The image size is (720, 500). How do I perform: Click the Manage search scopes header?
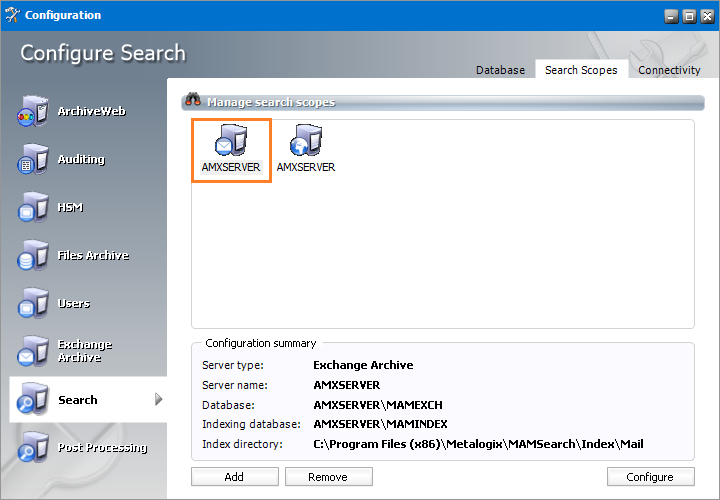point(271,102)
